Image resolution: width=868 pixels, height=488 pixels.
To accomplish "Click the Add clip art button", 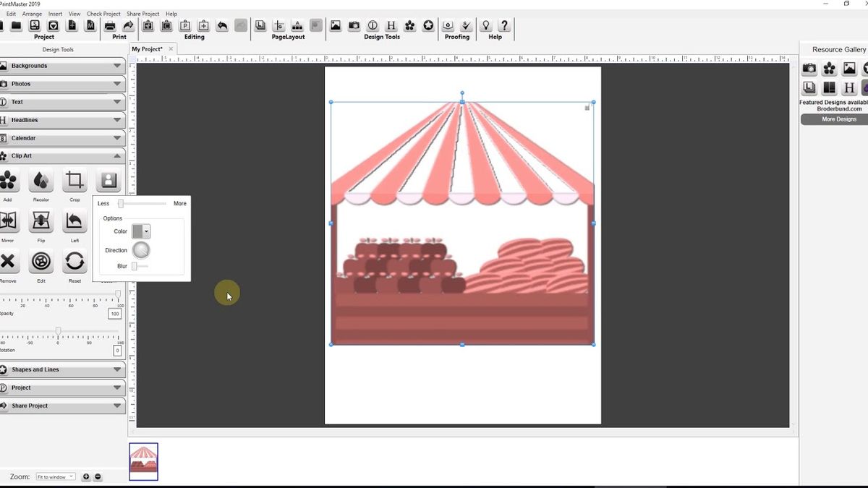I will tap(7, 180).
